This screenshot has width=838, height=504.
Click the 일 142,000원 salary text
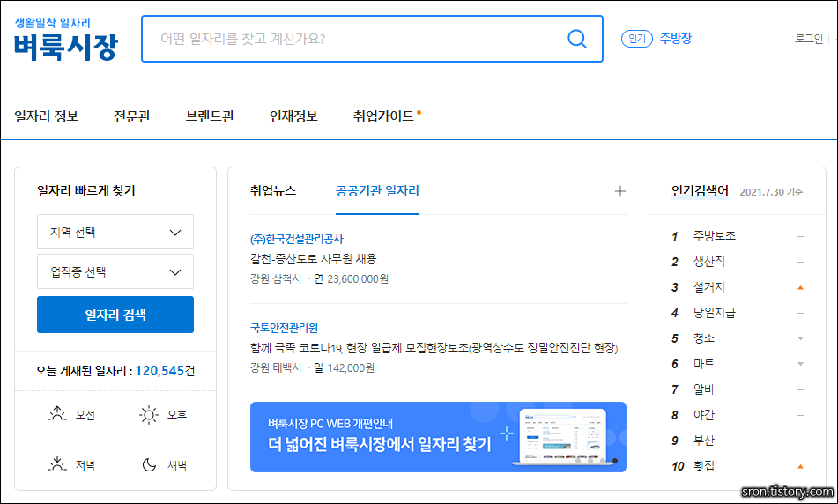click(x=345, y=367)
